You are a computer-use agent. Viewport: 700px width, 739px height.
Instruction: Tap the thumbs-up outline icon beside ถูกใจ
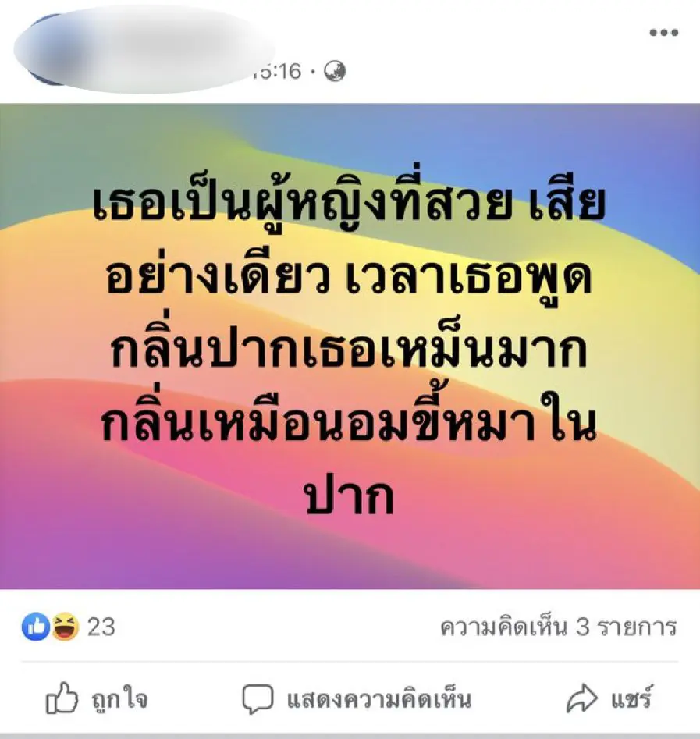[x=62, y=698]
